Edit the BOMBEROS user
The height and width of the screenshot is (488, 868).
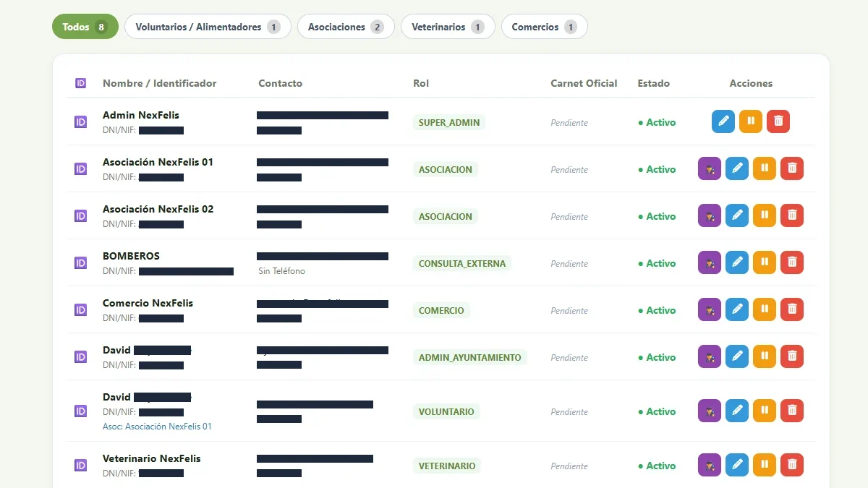pyautogui.click(x=737, y=262)
